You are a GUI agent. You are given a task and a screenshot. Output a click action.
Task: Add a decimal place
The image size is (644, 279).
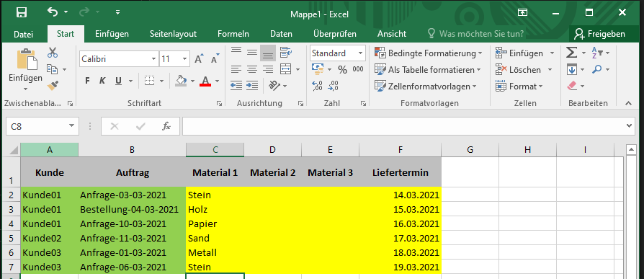(x=318, y=86)
